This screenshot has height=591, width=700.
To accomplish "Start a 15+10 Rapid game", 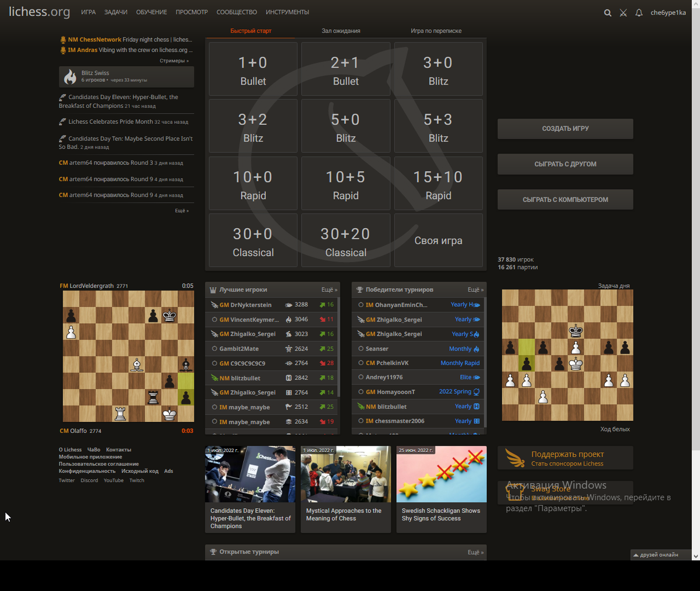I will (x=439, y=183).
